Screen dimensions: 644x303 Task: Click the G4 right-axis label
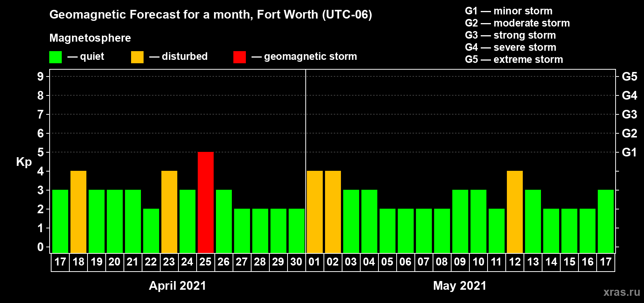[x=629, y=95]
